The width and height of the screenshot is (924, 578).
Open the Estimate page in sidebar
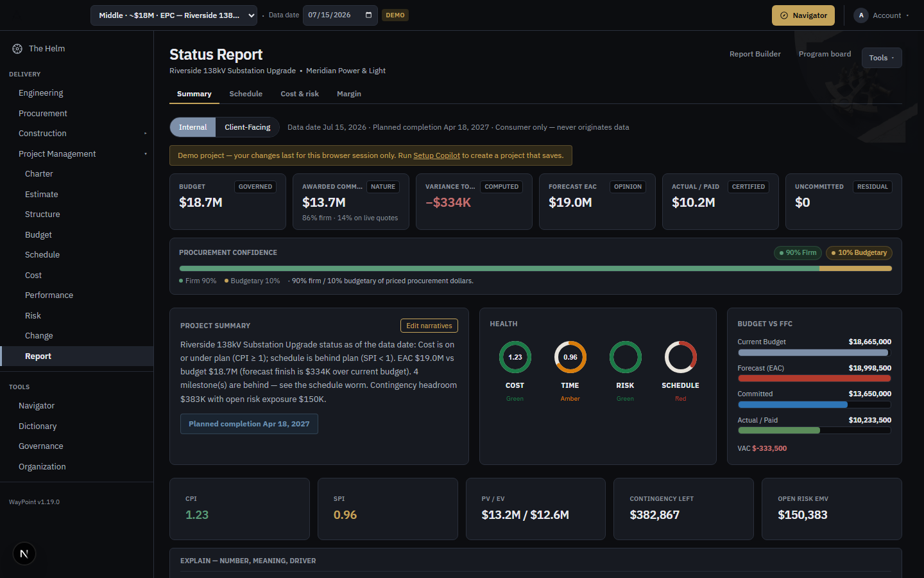coord(42,195)
